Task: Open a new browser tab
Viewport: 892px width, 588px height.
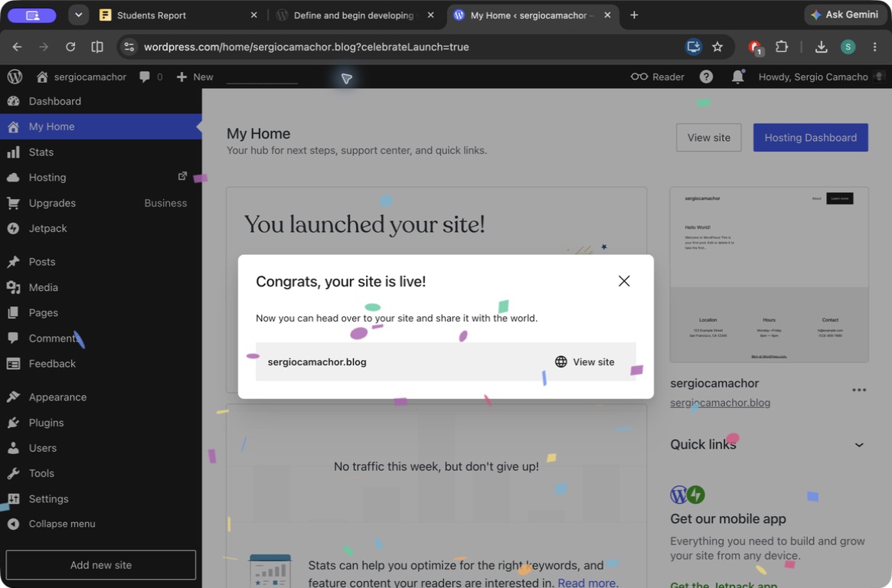Action: coord(634,15)
